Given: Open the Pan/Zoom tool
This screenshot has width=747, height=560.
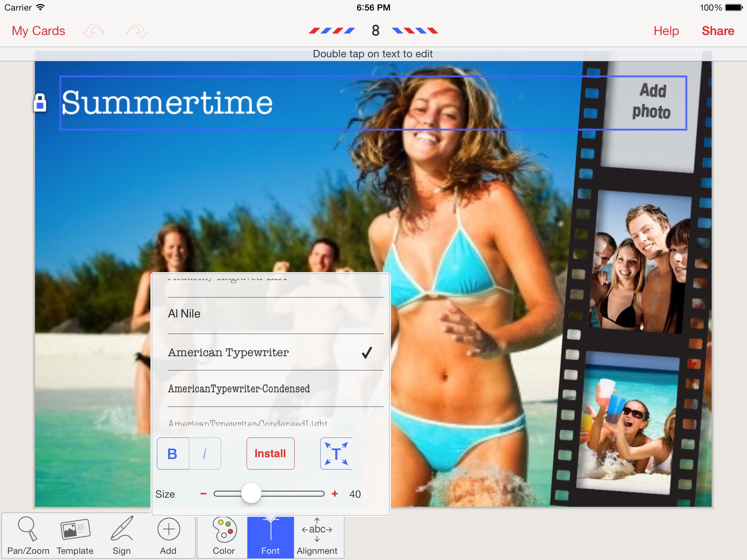Looking at the screenshot, I should click(x=28, y=536).
